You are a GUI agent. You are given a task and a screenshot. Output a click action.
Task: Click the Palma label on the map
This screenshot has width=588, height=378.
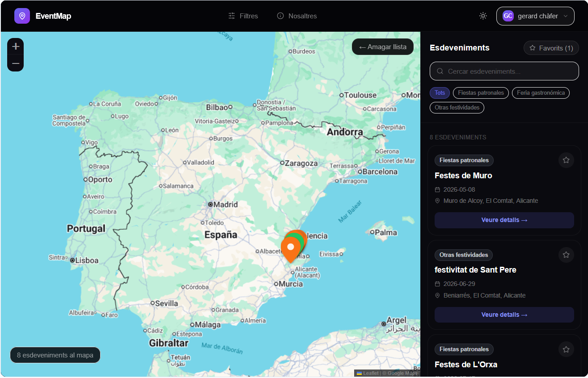[x=386, y=232]
